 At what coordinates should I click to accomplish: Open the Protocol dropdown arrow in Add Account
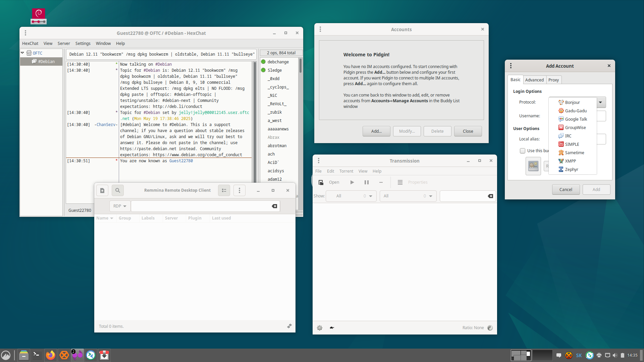pos(601,102)
